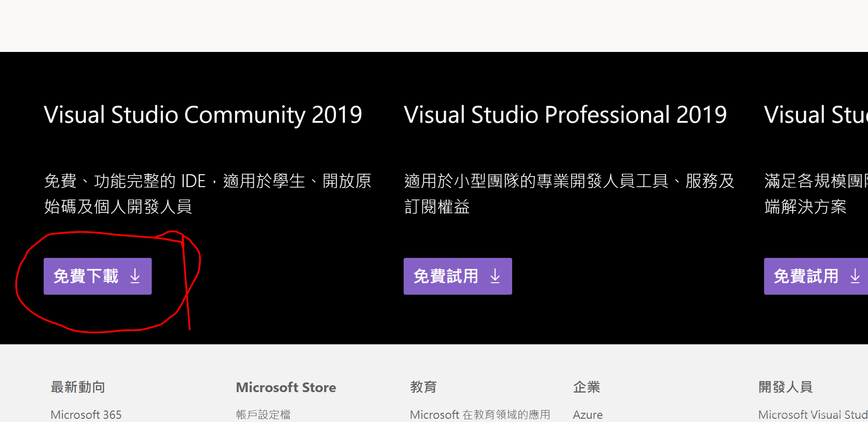Open the Azure footer link

[x=588, y=415]
